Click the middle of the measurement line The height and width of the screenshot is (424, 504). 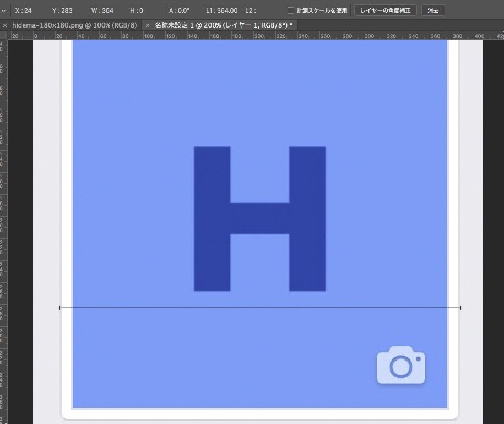pyautogui.click(x=260, y=308)
